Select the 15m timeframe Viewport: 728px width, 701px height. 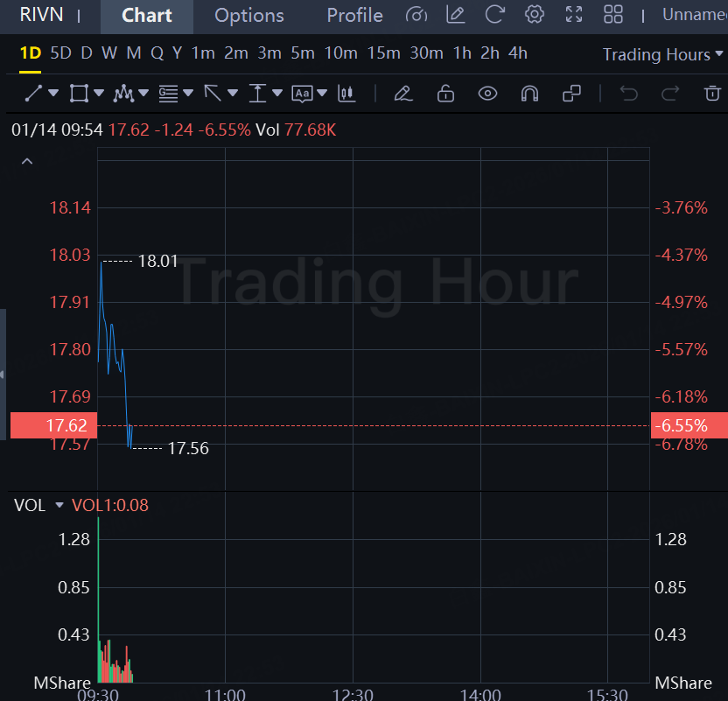383,53
